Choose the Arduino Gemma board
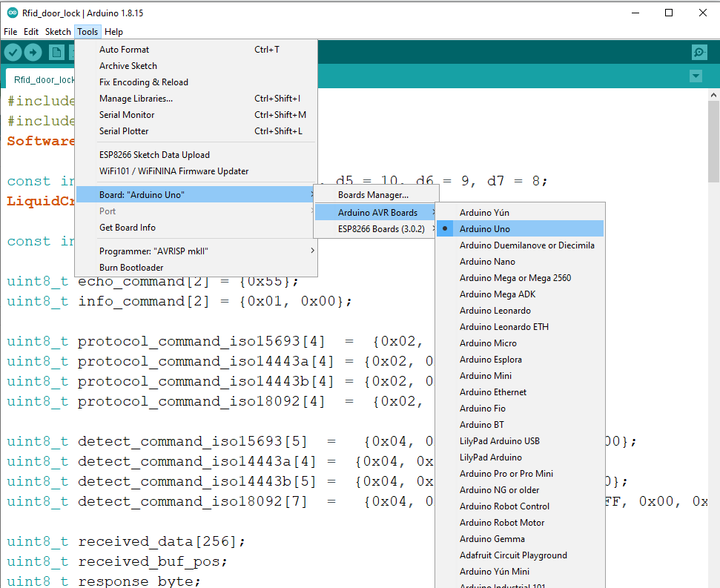Viewport: 720px width, 588px height. pos(520,538)
